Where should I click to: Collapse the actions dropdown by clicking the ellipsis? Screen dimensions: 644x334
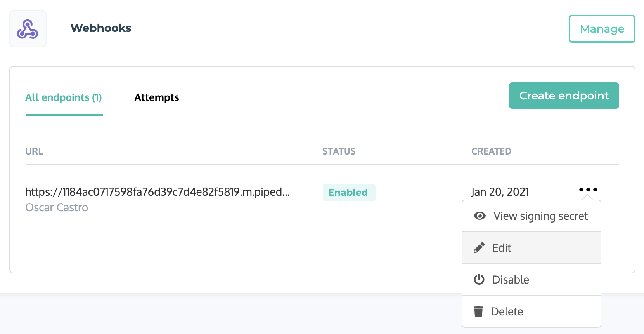tap(588, 190)
